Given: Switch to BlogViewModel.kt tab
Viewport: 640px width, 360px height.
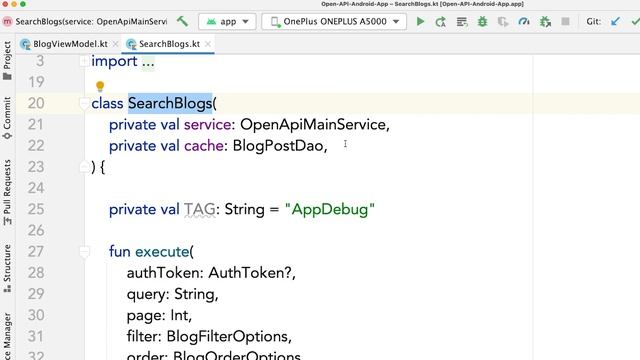Looking at the screenshot, I should coord(70,44).
